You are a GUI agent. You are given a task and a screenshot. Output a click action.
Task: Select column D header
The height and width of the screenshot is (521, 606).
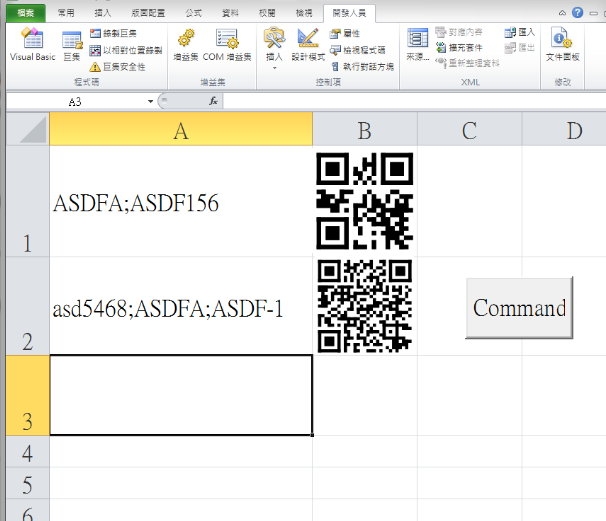click(564, 129)
